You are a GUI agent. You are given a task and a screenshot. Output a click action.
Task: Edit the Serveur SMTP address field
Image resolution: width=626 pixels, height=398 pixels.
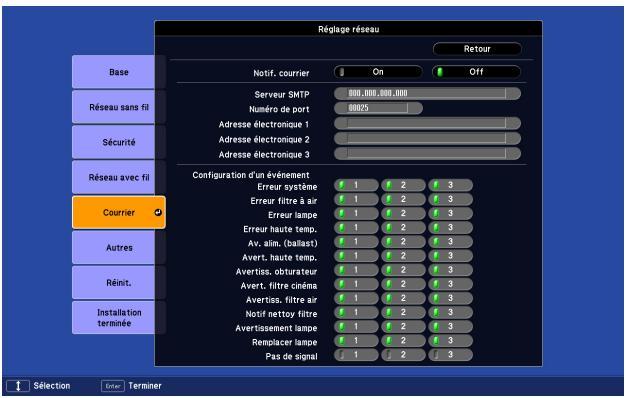(427, 93)
